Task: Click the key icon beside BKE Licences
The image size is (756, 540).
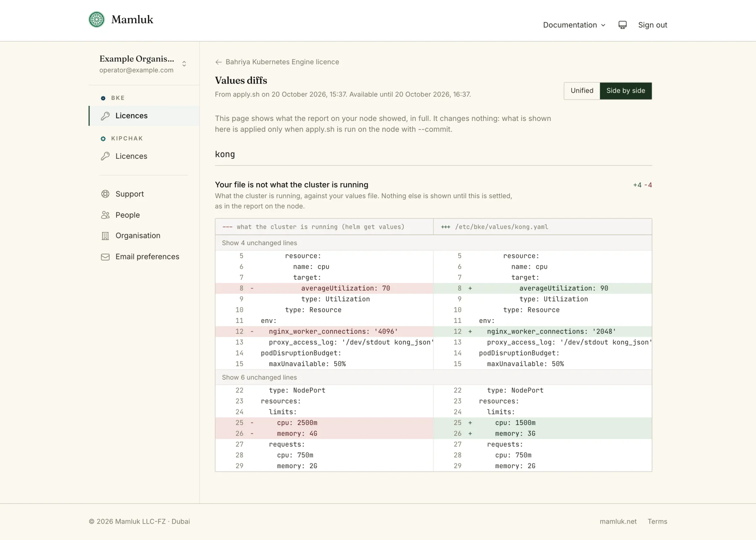Action: (105, 115)
